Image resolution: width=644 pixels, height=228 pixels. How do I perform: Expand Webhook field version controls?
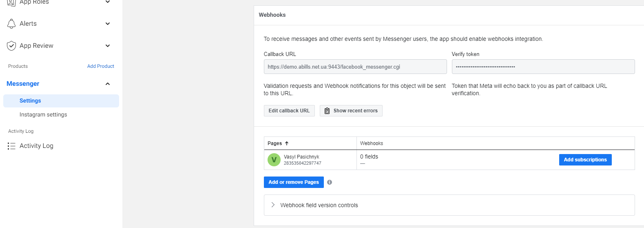pyautogui.click(x=273, y=205)
